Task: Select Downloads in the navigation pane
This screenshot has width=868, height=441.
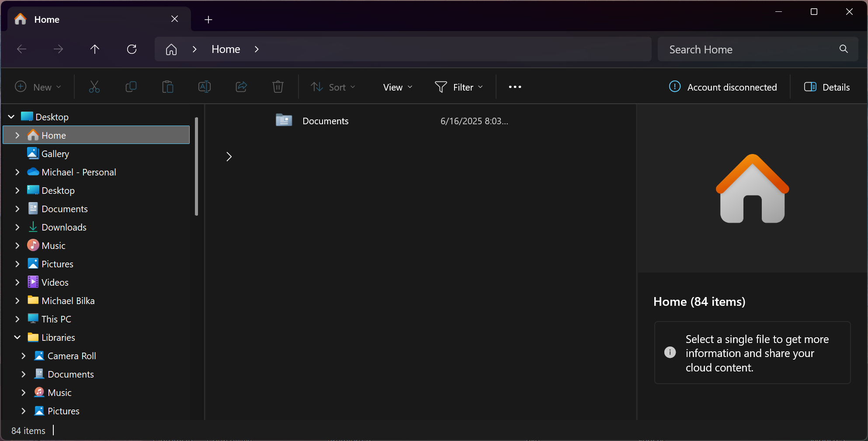Action: (x=64, y=227)
